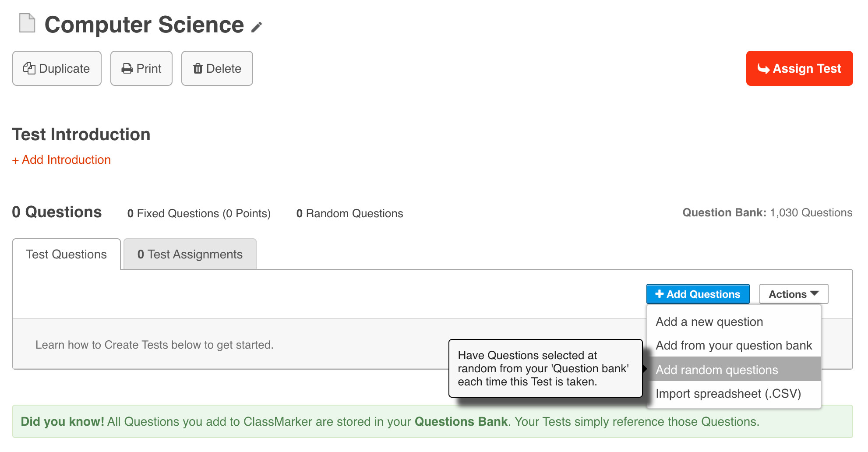This screenshot has height=452, width=868.
Task: Open the Test Assignments tab
Action: (190, 254)
